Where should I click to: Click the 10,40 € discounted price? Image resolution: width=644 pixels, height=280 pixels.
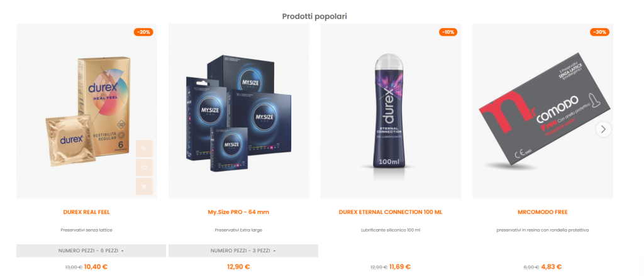(96, 266)
